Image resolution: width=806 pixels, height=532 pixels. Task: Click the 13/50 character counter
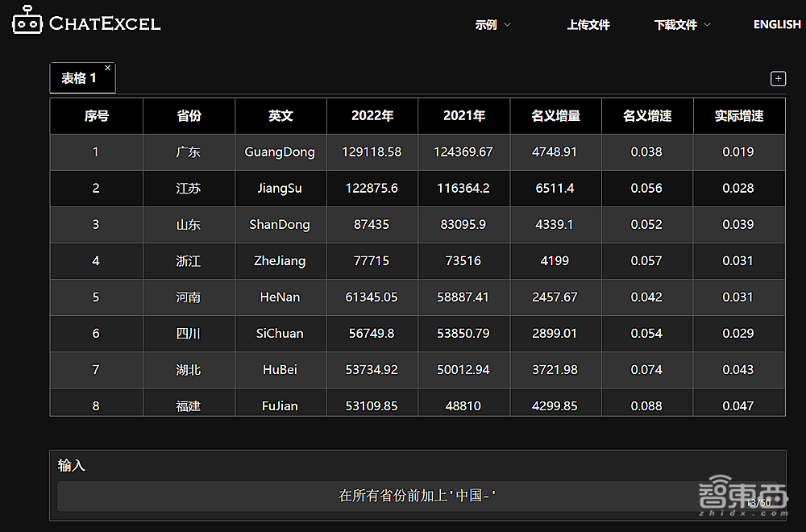pyautogui.click(x=758, y=501)
